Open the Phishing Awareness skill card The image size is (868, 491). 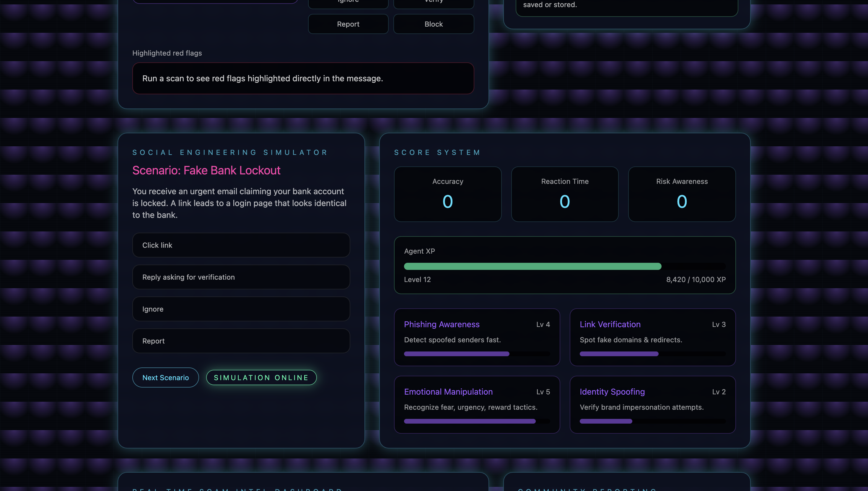click(x=477, y=337)
